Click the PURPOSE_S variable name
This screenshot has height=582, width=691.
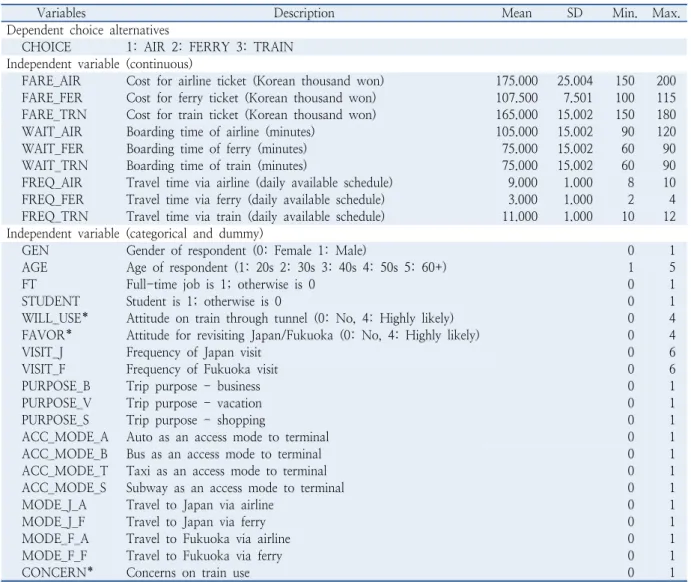click(55, 420)
